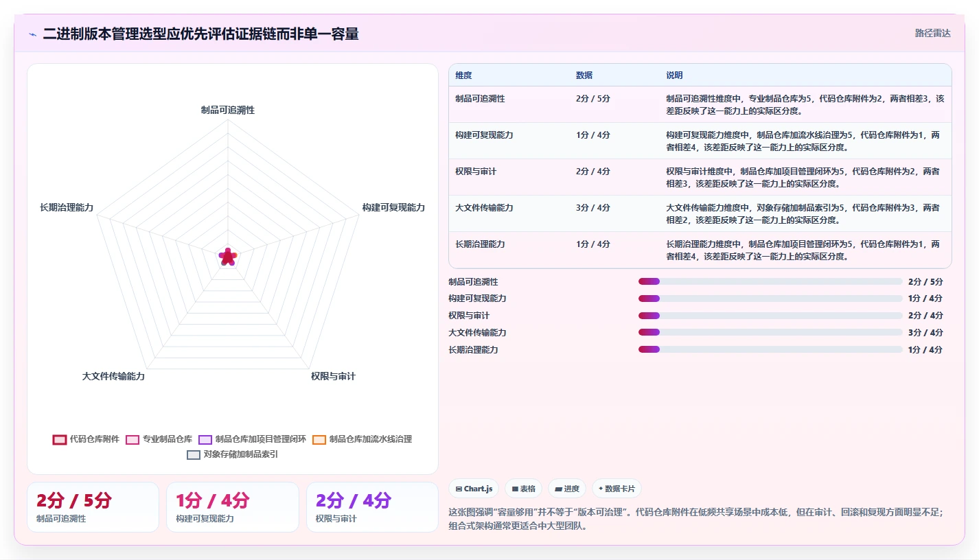The height and width of the screenshot is (560, 979).
Task: Toggle the 代码仓库附件 legend swatch
Action: point(60,439)
